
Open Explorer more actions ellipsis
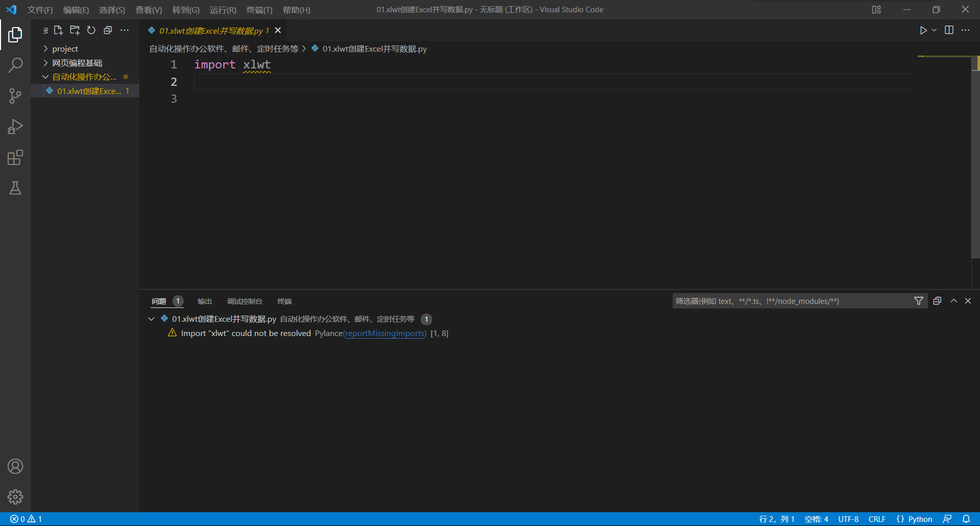click(125, 31)
